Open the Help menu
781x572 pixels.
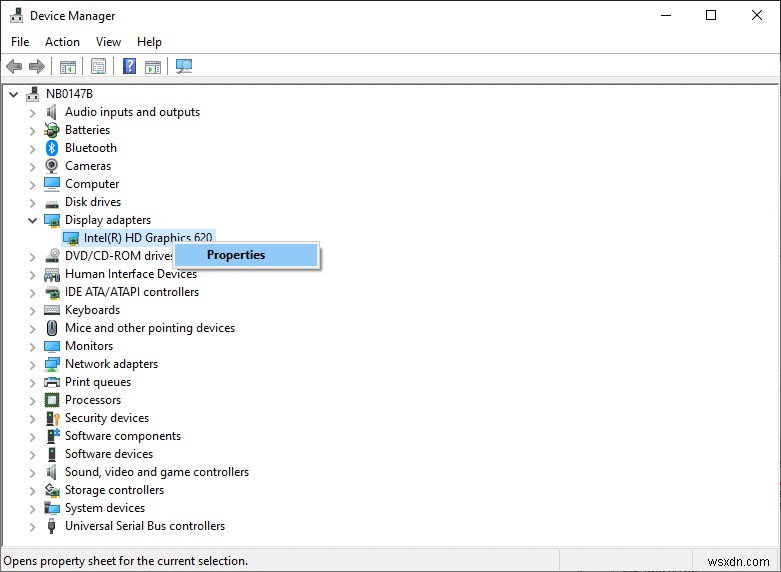(x=149, y=42)
